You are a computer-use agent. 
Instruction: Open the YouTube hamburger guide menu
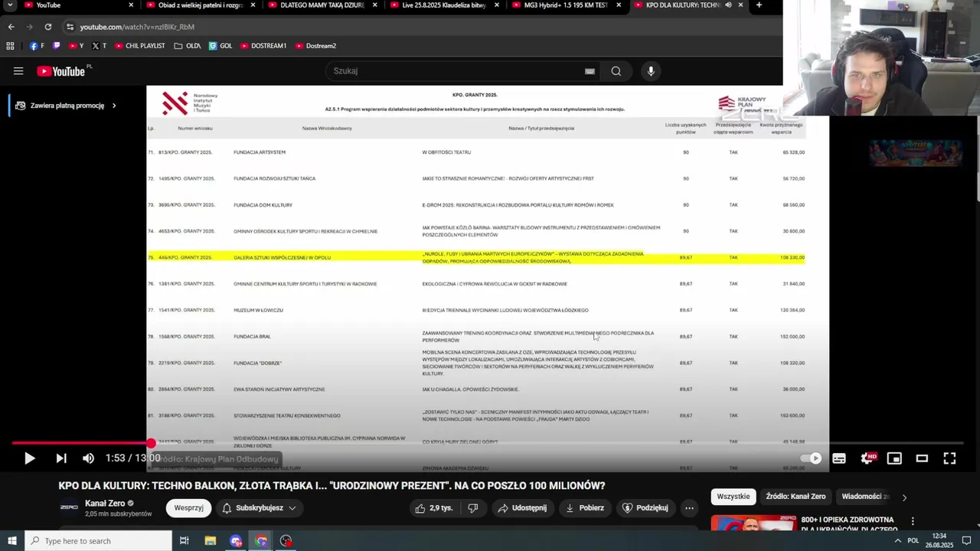coord(18,71)
